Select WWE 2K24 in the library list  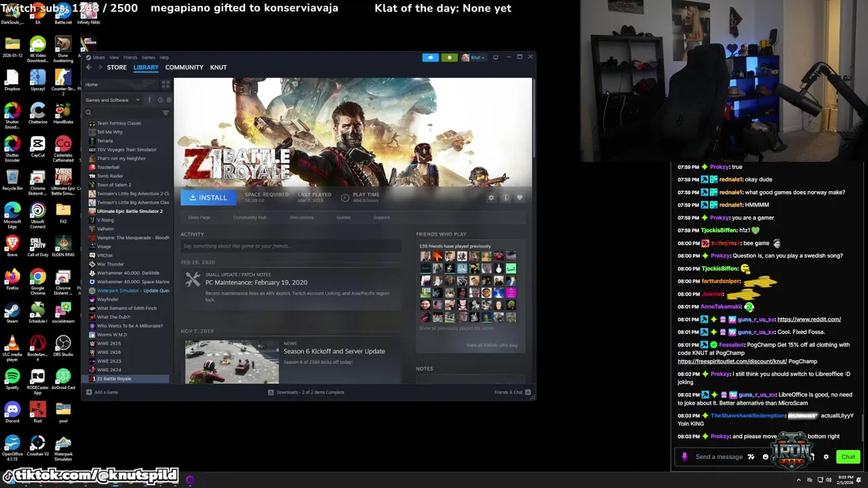(x=109, y=370)
